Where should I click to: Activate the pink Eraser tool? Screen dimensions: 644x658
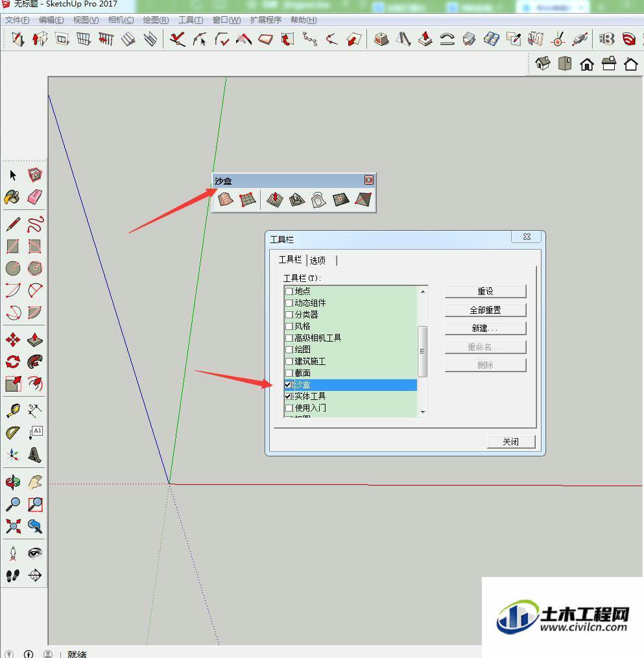click(x=35, y=197)
